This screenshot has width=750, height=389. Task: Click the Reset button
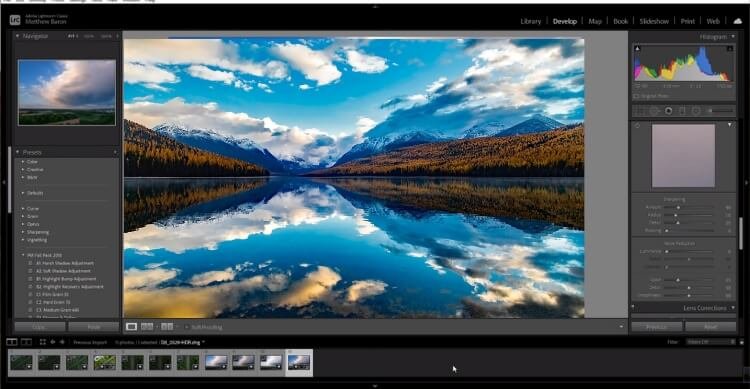pyautogui.click(x=710, y=327)
